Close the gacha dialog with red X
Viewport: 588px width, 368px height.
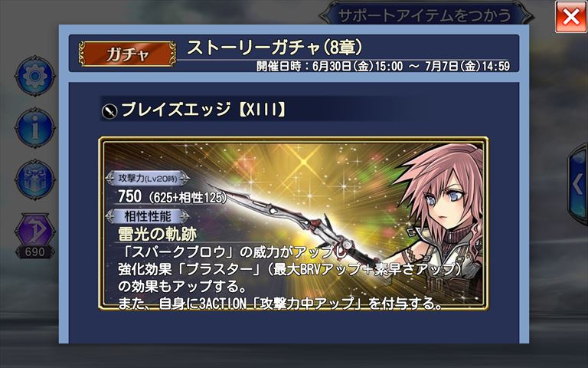pyautogui.click(x=570, y=17)
